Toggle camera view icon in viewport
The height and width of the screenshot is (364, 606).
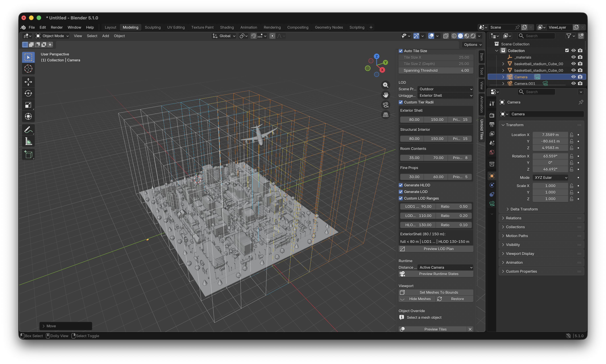(x=385, y=105)
